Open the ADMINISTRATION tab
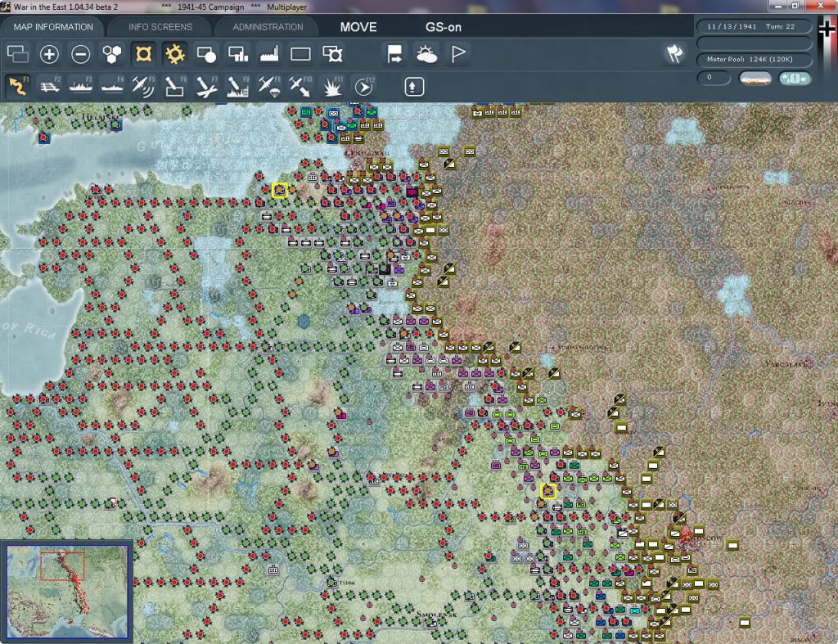838x644 pixels. [x=268, y=27]
